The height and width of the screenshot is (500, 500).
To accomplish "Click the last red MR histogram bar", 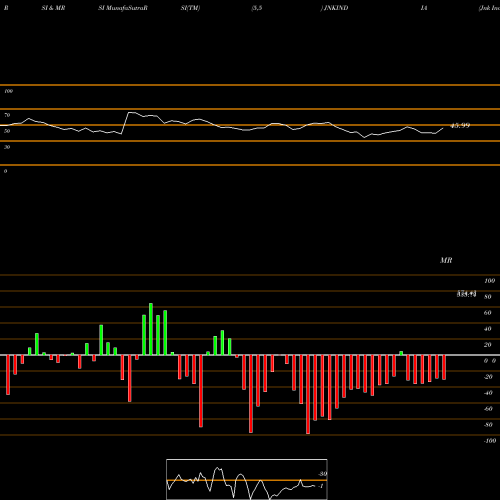I will [x=444, y=367].
